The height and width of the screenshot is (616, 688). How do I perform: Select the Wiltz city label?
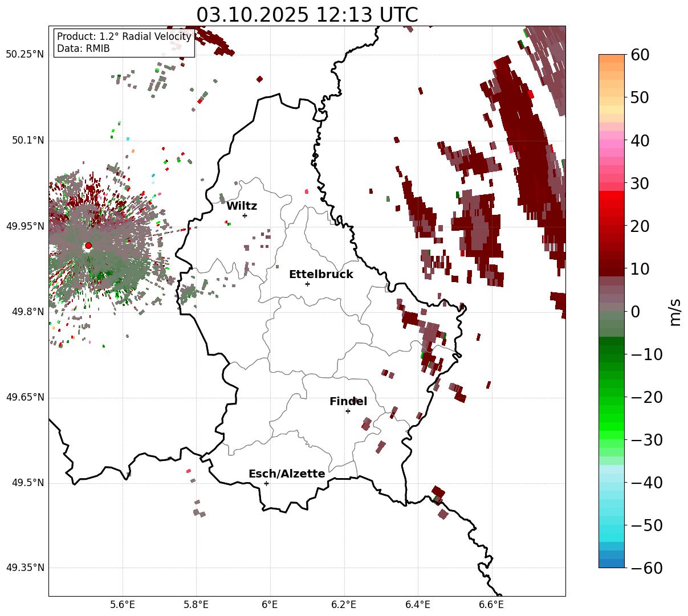pos(242,206)
